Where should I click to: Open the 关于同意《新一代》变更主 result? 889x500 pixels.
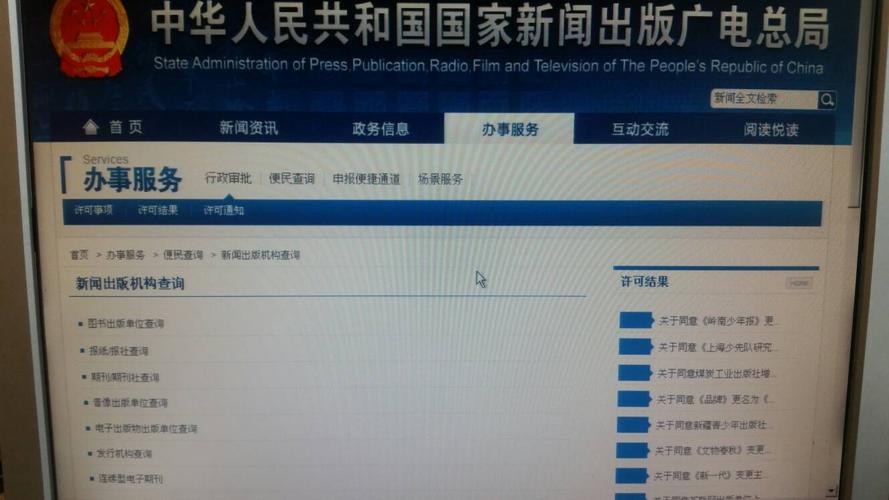(709, 476)
